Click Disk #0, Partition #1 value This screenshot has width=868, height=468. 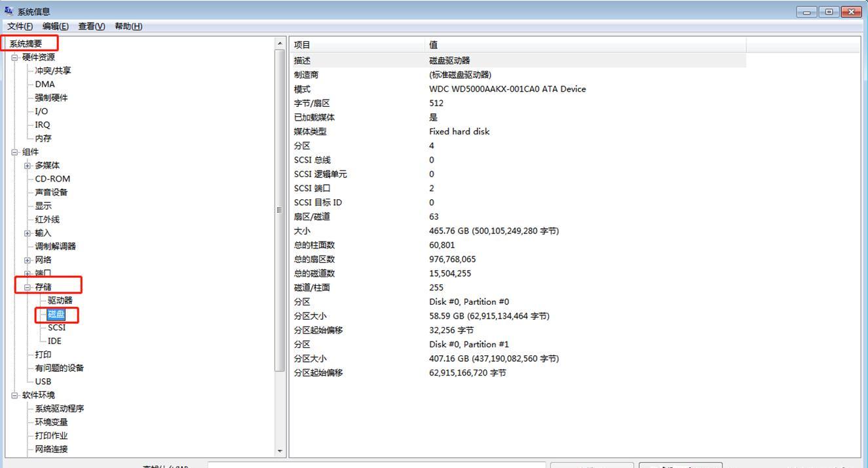coord(469,344)
